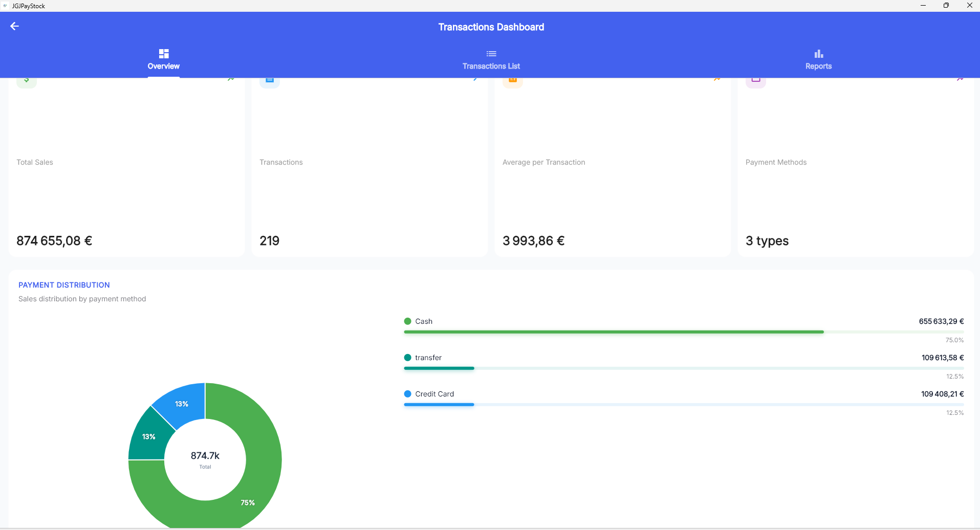
Task: Click the transfer progress bar
Action: [684, 368]
